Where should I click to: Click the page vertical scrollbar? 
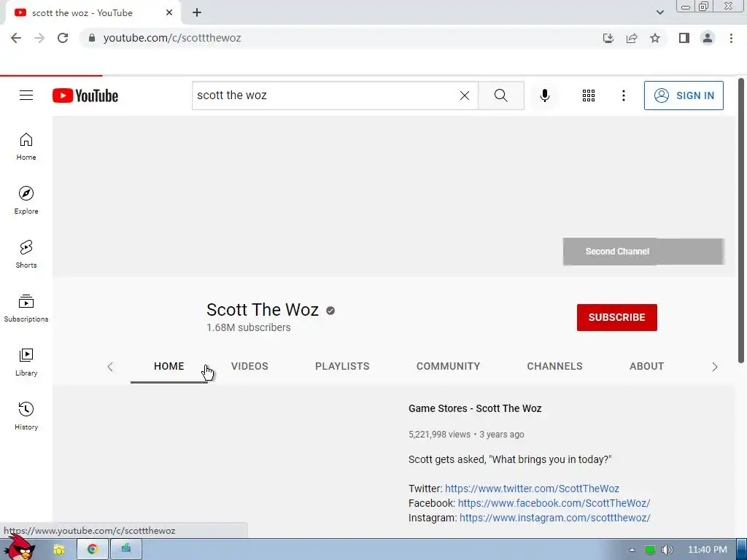tap(741, 220)
